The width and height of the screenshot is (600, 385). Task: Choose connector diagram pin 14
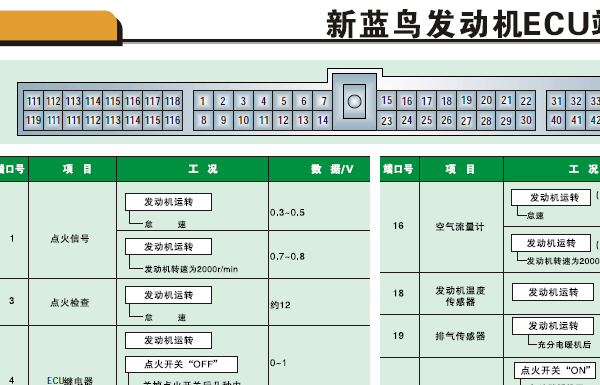pyautogui.click(x=323, y=121)
